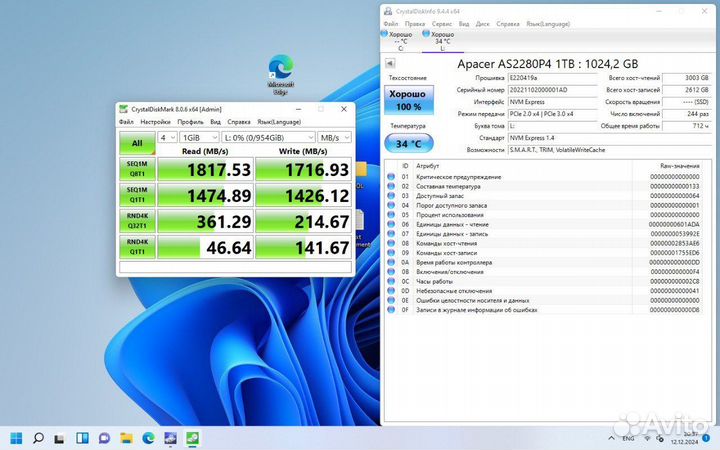Click the previous disk arrow button
Viewport: 720px width, 450px height.
pyautogui.click(x=390, y=63)
